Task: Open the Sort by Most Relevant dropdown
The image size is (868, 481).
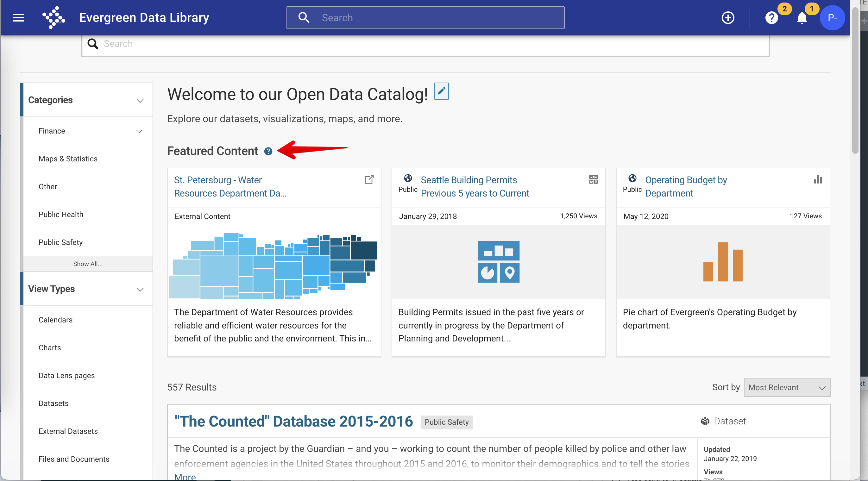Action: point(787,387)
